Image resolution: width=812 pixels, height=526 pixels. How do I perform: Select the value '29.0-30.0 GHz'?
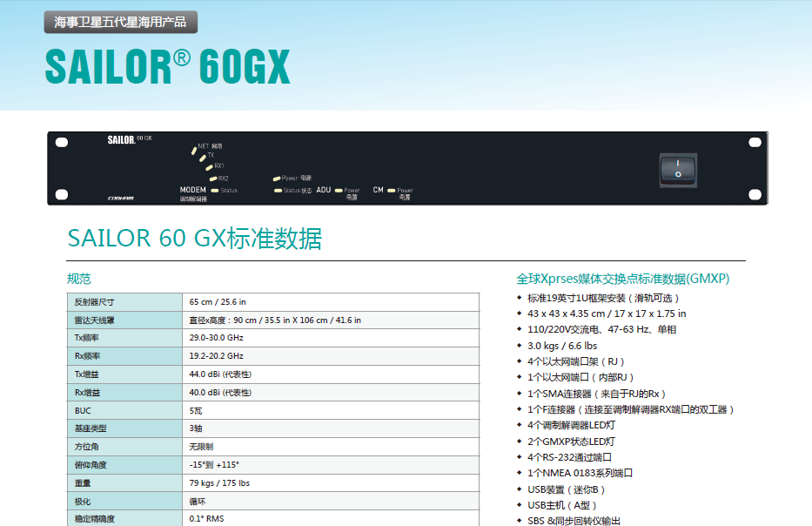[x=216, y=338]
